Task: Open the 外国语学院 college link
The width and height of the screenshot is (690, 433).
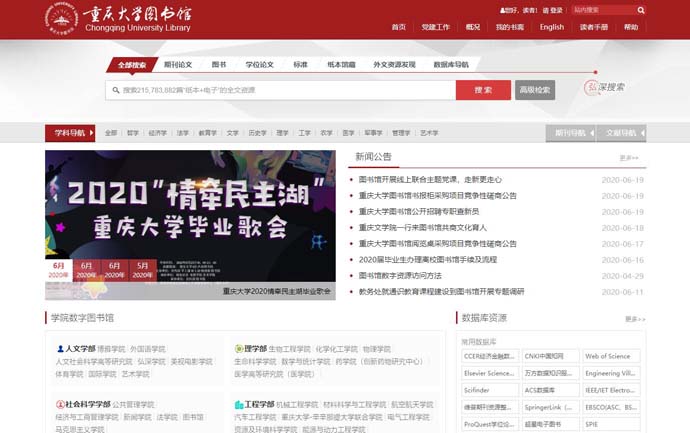Action: click(x=147, y=349)
